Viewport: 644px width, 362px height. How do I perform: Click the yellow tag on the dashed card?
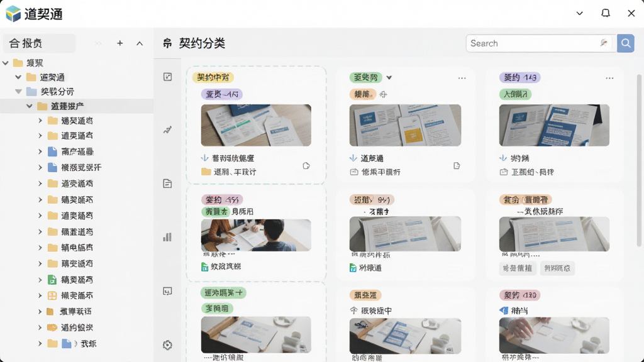tap(213, 77)
